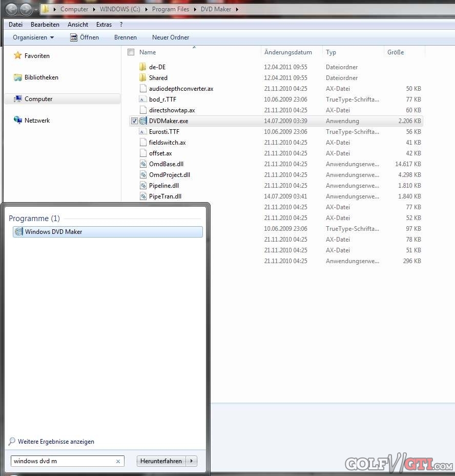The width and height of the screenshot is (455, 476).
Task: Expand breadcrumb arrow after Computer
Action: tap(94, 9)
